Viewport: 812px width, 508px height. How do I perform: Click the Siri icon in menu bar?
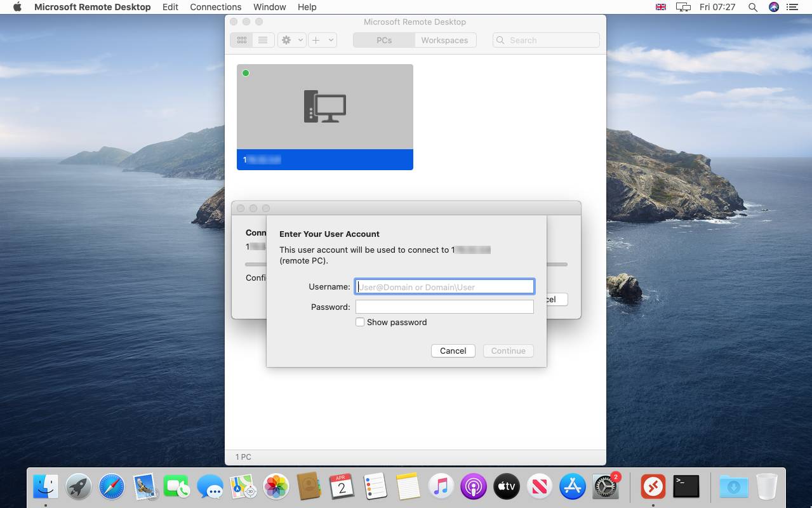tap(774, 7)
